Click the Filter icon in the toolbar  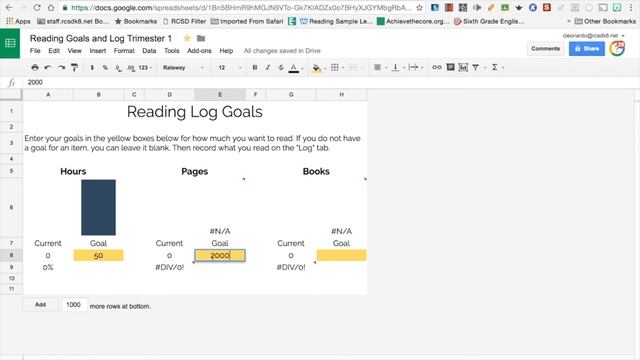point(476,67)
